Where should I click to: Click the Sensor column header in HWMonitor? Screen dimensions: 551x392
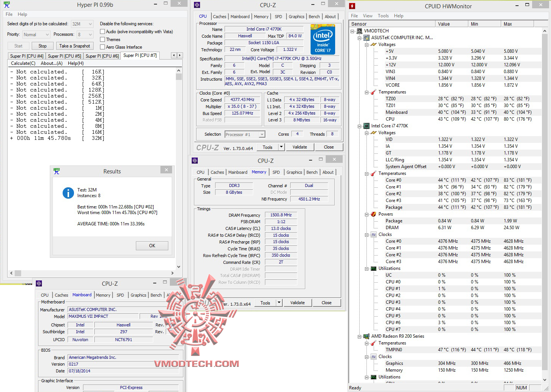(x=392, y=24)
